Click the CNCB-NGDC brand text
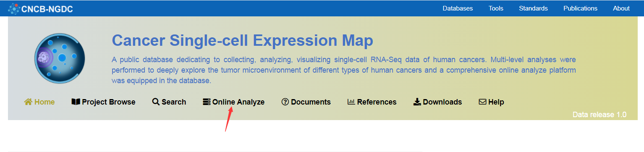The width and height of the screenshot is (644, 152). coord(47,9)
